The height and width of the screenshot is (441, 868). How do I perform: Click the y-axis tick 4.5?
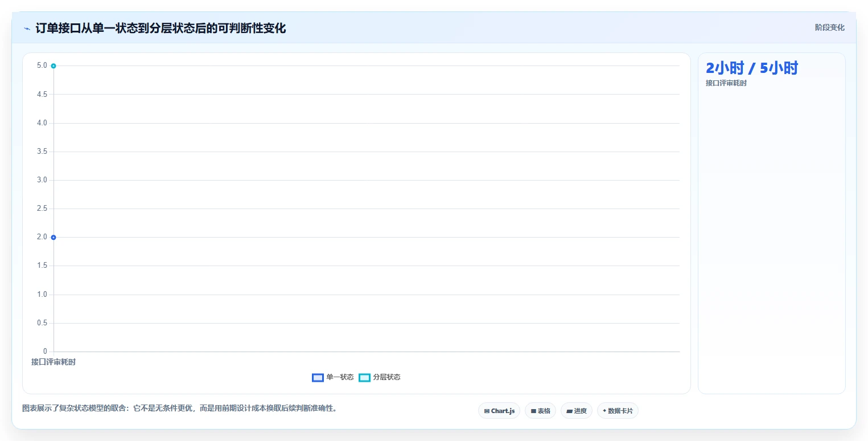click(x=42, y=94)
